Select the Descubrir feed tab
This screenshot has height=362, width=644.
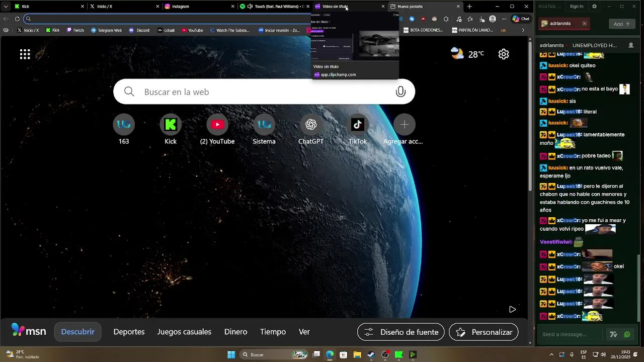point(77,332)
